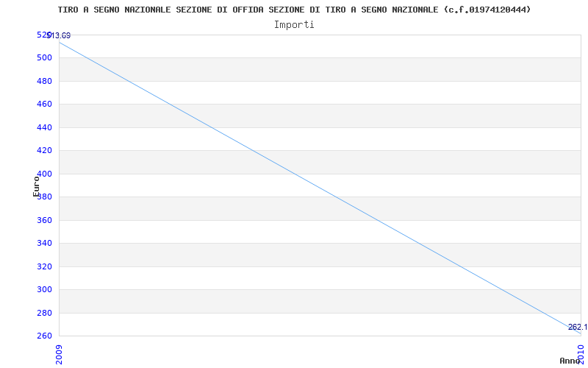588x368 pixels.
Task: Click the 420 y-axis tick label
Action: coord(43,151)
